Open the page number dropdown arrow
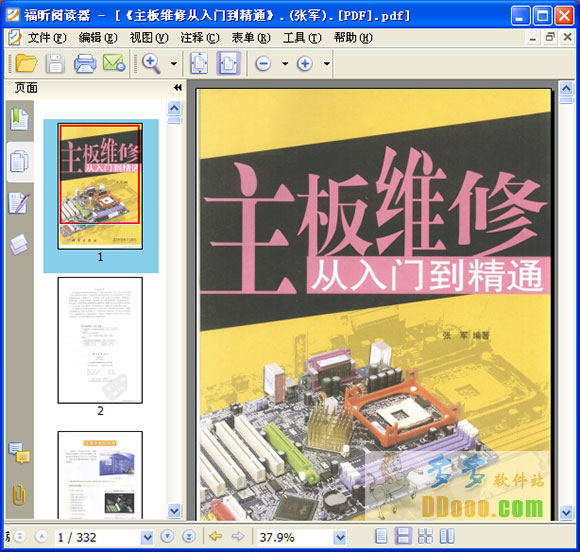 pyautogui.click(x=148, y=537)
